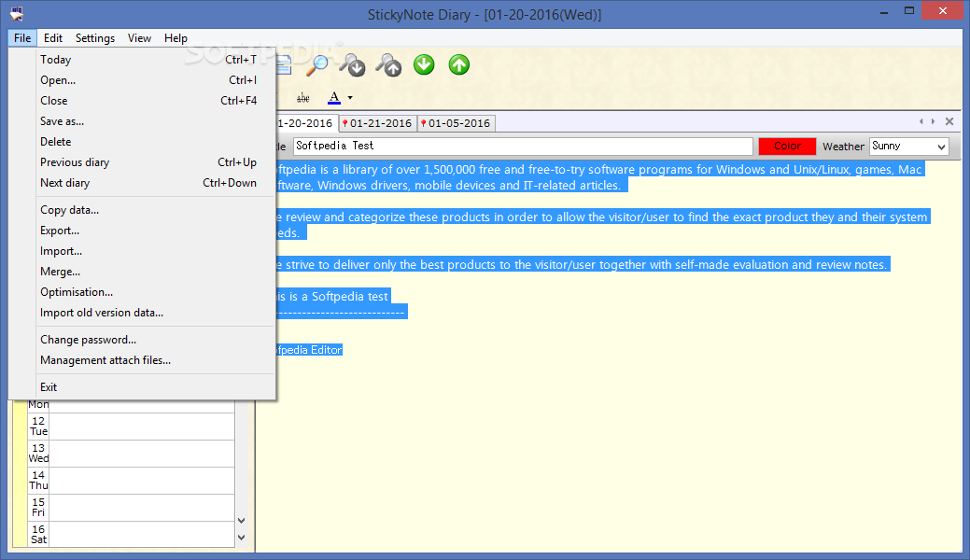Click the app icon in the title bar
The image size is (970, 560).
coord(17,14)
